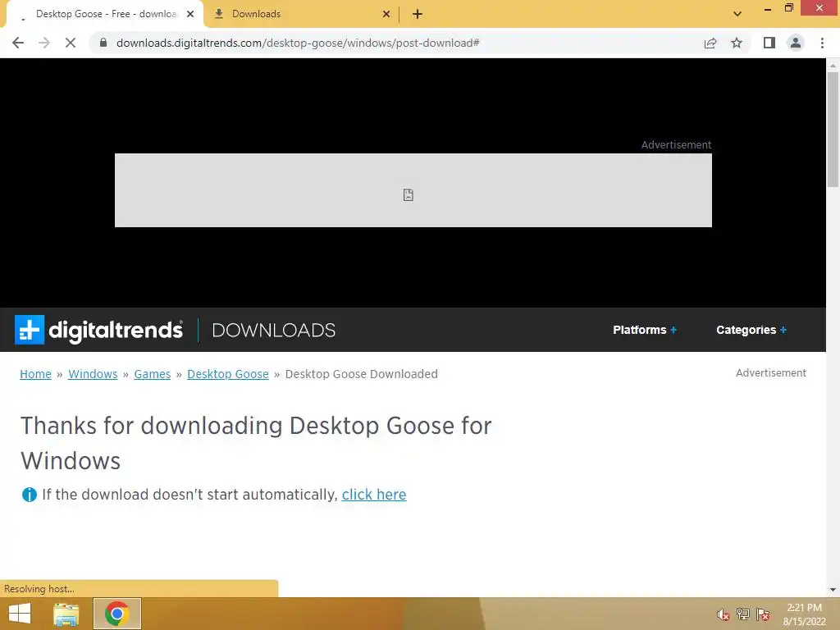Close the Downloads tab
Viewport: 840px width, 630px height.
coord(386,14)
